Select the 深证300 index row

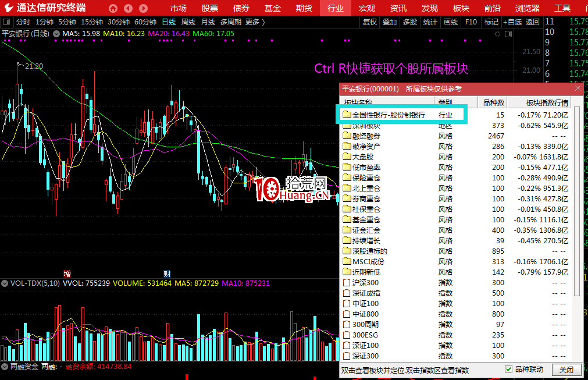[x=457, y=356]
